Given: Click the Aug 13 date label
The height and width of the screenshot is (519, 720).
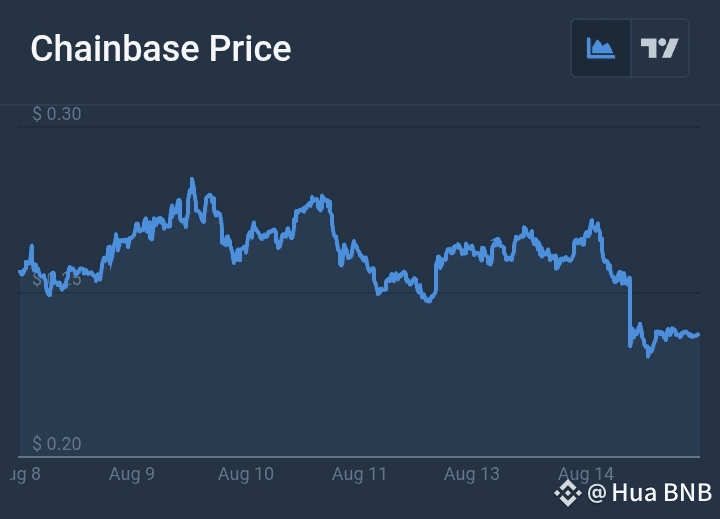Looking at the screenshot, I should coord(472,474).
